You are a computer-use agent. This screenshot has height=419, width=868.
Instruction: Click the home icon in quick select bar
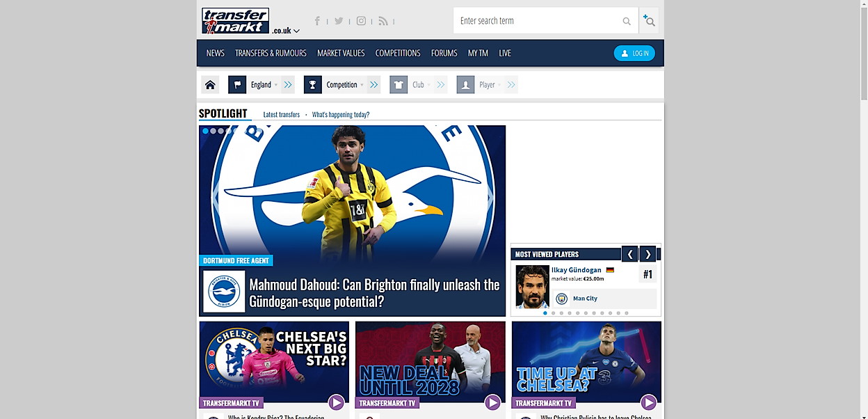pos(210,85)
